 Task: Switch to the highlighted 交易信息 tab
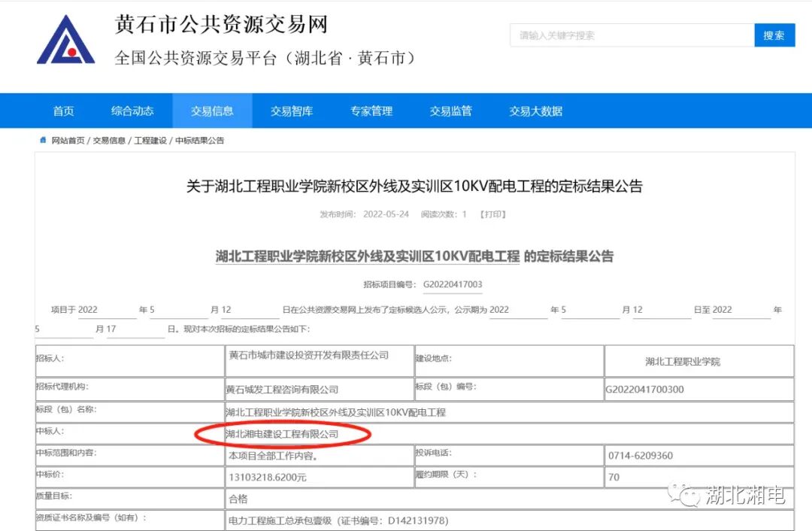coord(213,111)
